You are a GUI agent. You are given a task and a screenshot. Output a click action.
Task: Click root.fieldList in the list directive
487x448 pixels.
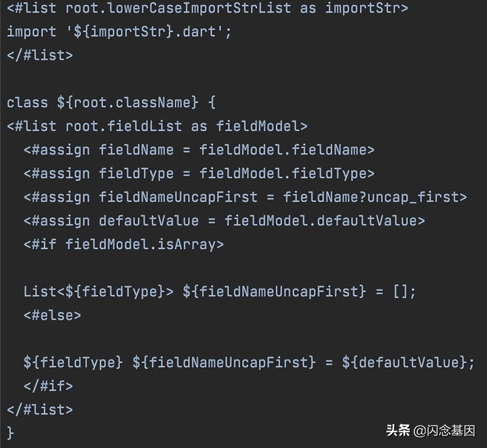124,126
